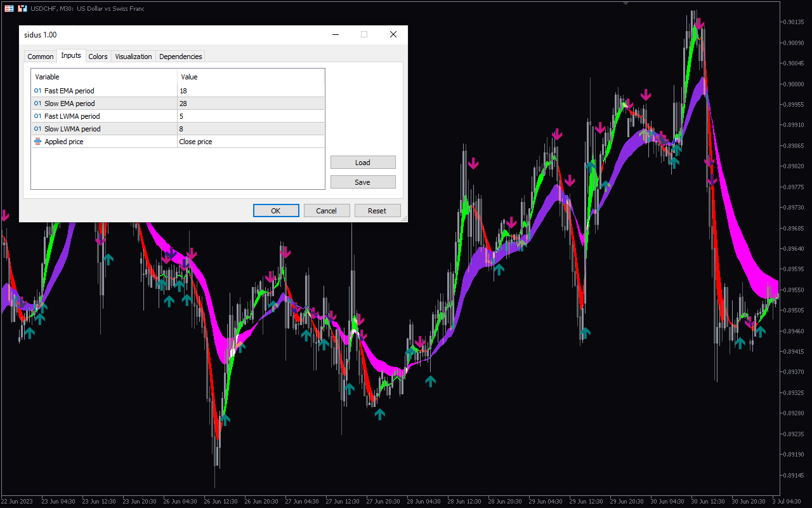The image size is (812, 508).
Task: Switch to the Common tab
Action: [x=41, y=57]
